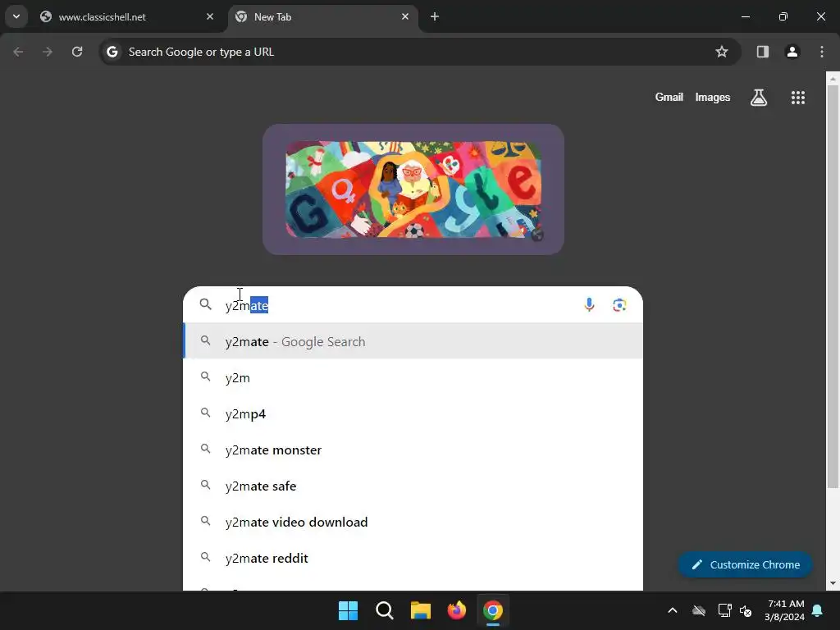840x630 pixels.
Task: Go forward with the forward arrow
Action: point(48,52)
